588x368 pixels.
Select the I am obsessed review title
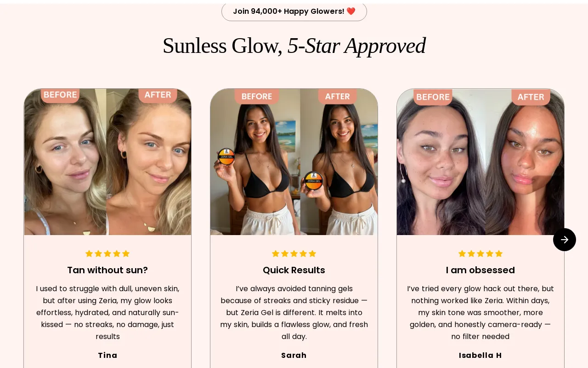click(x=481, y=270)
